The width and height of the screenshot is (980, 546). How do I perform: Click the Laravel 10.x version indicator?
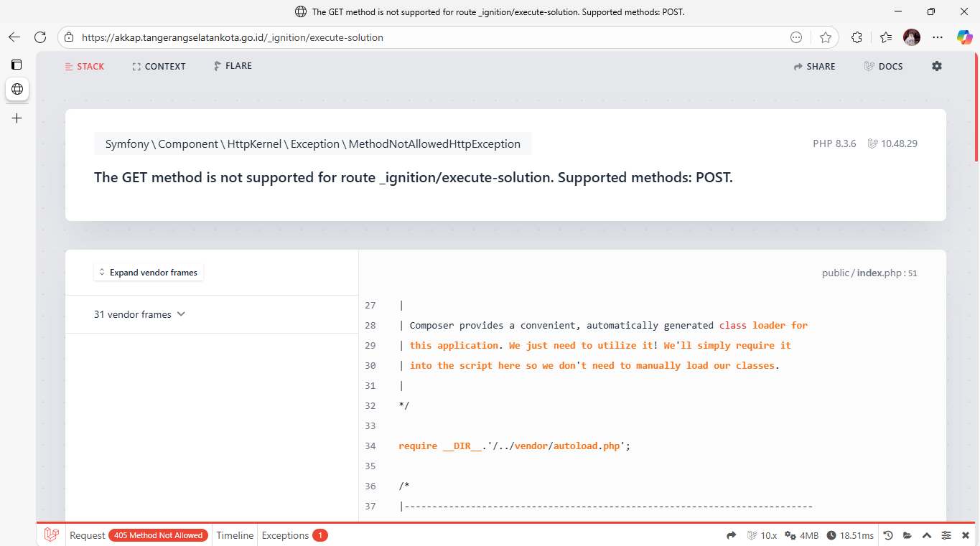762,535
